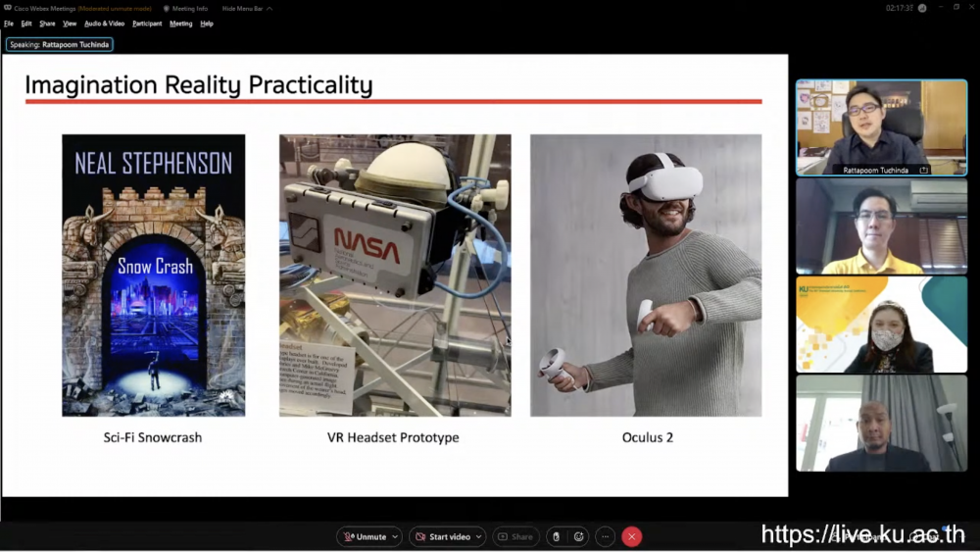Screen dimensions: 980x552
Task: Click share icon on Rattapoom Tuchinda's video
Action: 923,170
